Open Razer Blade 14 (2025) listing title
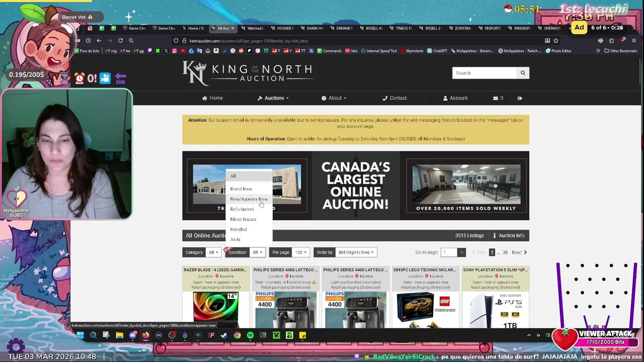Viewport: 644px width, 362px height. tap(215, 270)
